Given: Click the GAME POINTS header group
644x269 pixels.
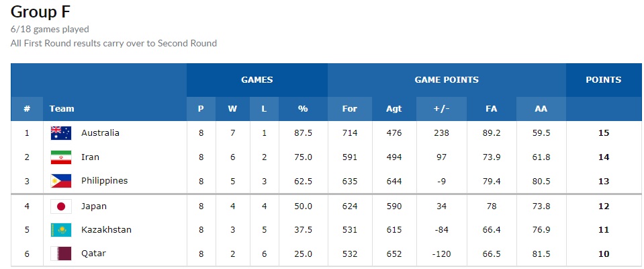Looking at the screenshot, I should coord(447,79).
